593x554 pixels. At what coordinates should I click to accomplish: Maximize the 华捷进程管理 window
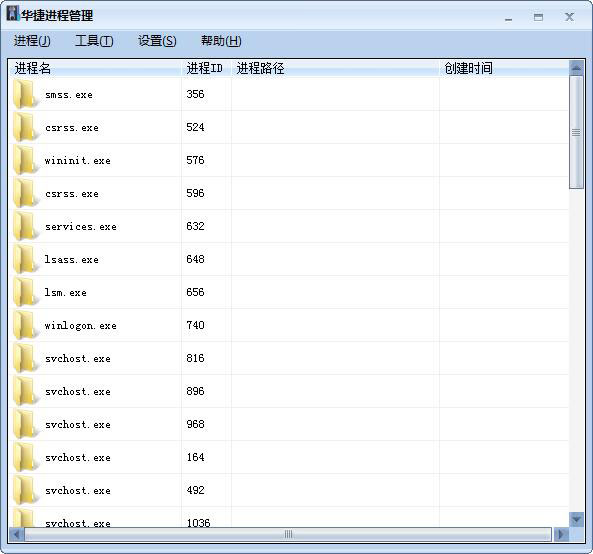pyautogui.click(x=539, y=17)
